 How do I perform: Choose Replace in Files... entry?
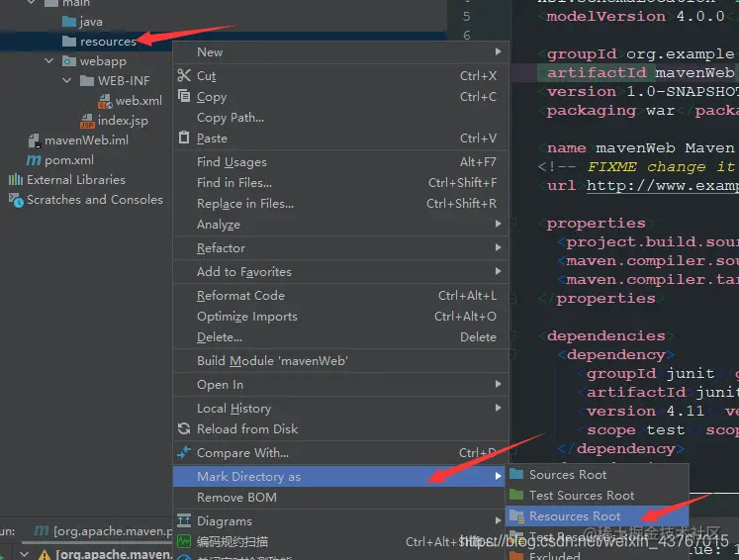340,203
